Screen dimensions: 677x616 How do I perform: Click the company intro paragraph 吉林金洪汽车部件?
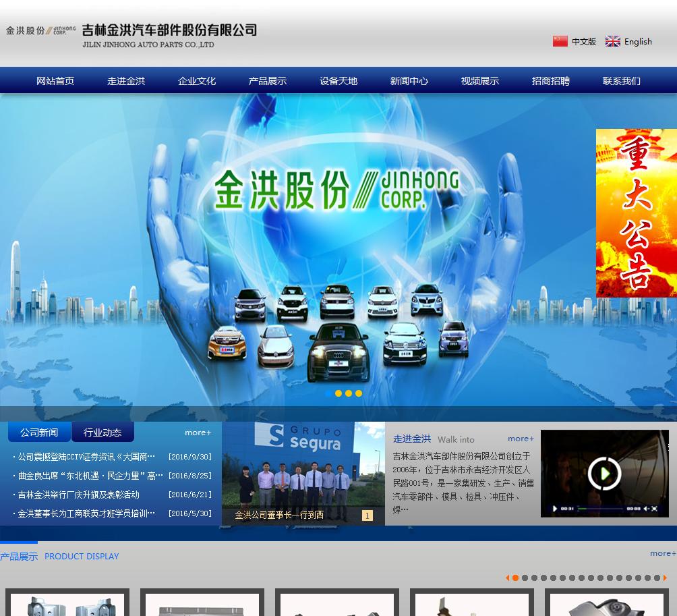pos(463,482)
